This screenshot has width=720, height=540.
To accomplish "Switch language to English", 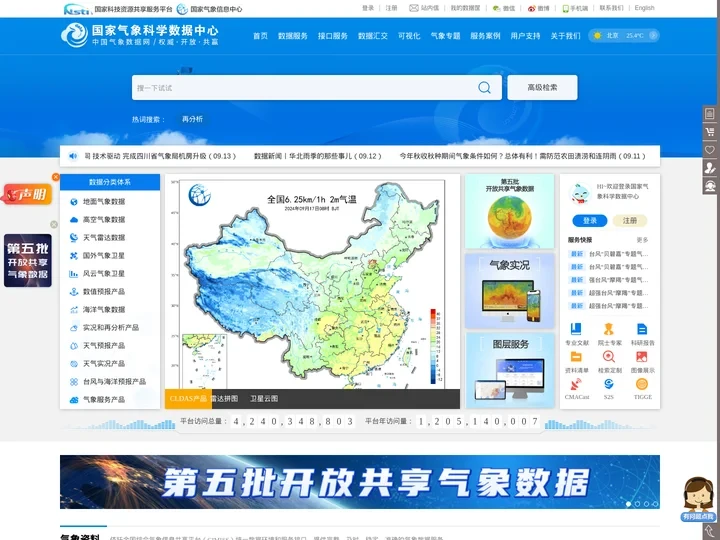I will coord(644,8).
